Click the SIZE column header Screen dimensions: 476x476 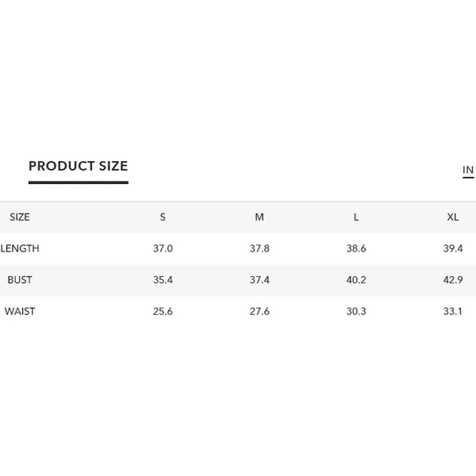[x=20, y=217]
